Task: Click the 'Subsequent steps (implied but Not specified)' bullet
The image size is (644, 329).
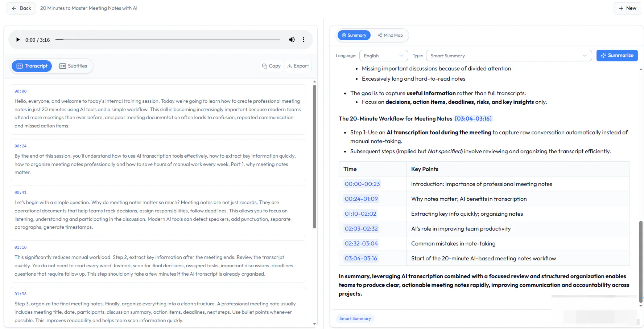Action: (x=480, y=151)
